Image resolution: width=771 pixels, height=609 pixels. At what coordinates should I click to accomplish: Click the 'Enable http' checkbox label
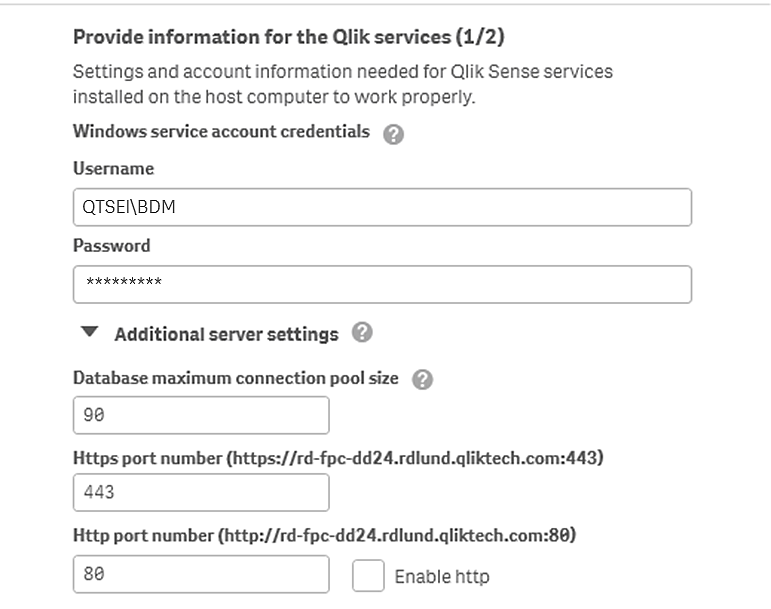[441, 576]
